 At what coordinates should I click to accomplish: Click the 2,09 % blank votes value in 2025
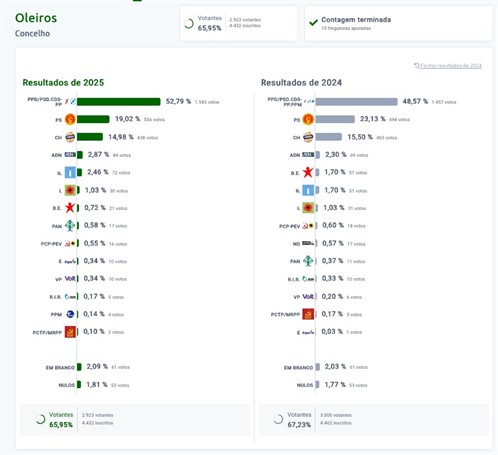pyautogui.click(x=97, y=366)
